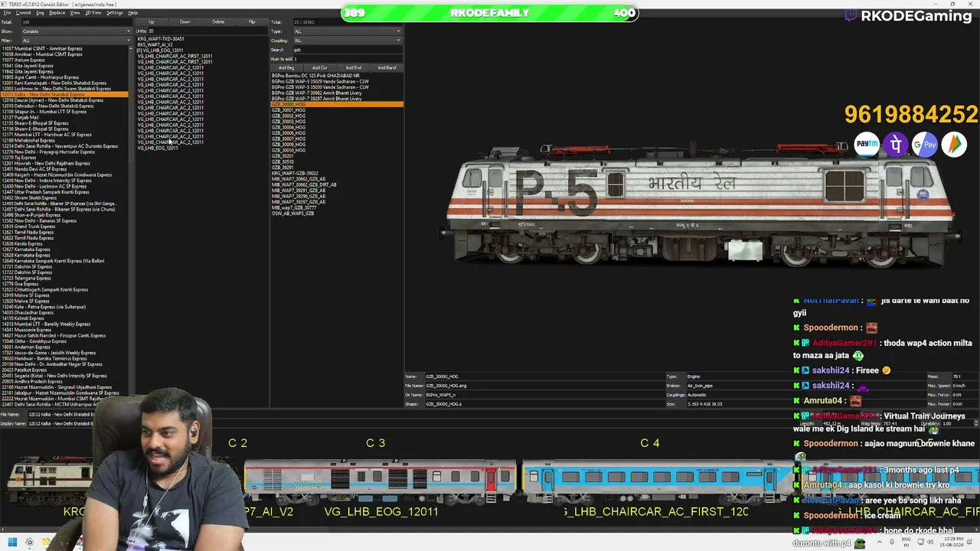Click the Google Pay icon
The image size is (980, 551).
[x=925, y=144]
